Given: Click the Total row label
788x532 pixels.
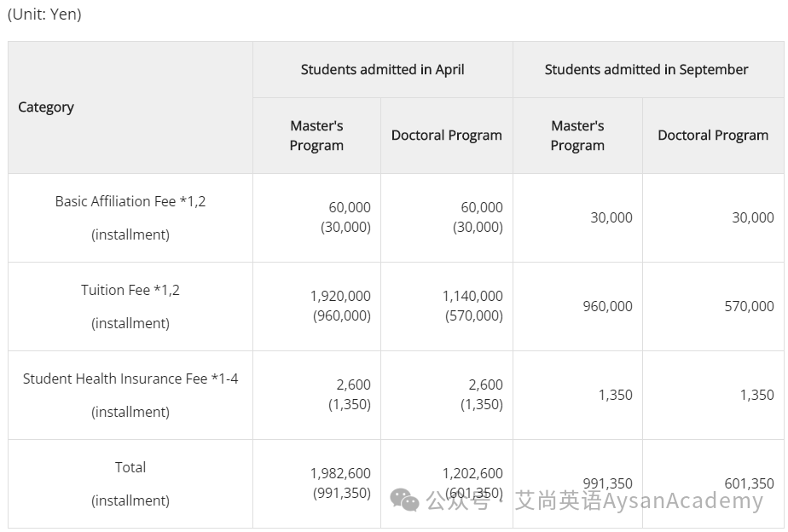Looking at the screenshot, I should pos(130,467).
